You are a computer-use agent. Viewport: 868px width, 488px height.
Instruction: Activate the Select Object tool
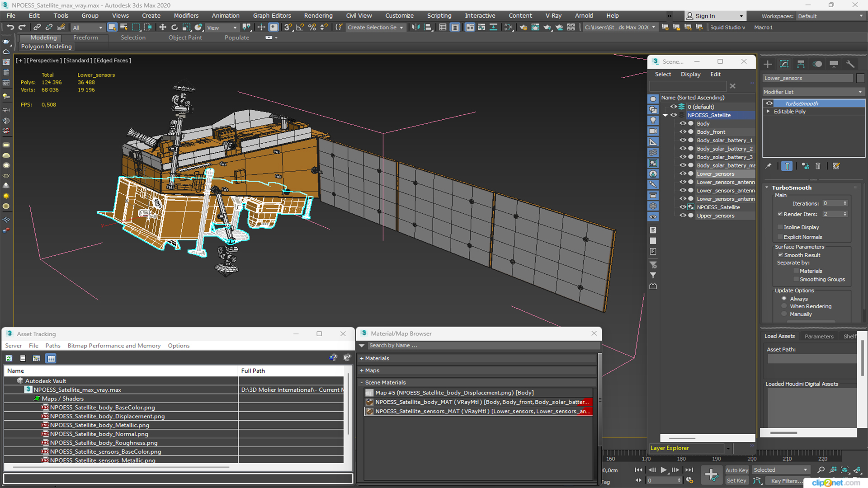[112, 28]
